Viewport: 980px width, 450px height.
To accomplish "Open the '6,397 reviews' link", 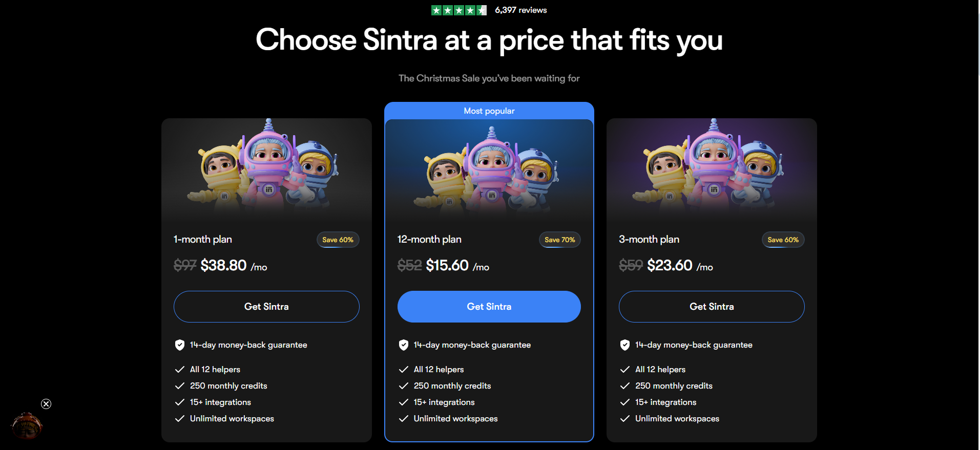I will pos(520,10).
